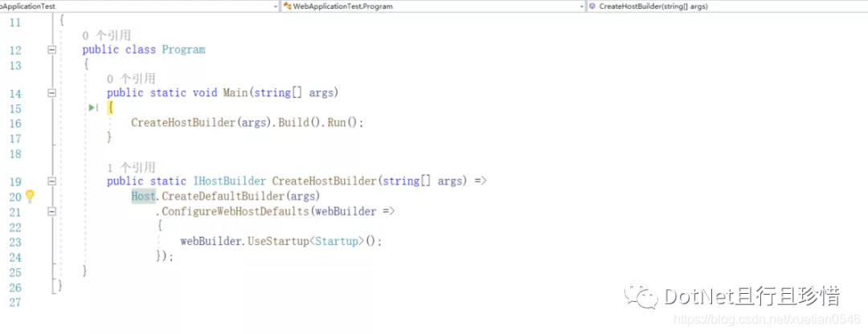Collapse the CreateHostBuilder method outlining box
Screen dimensions: 868x334
52,181
